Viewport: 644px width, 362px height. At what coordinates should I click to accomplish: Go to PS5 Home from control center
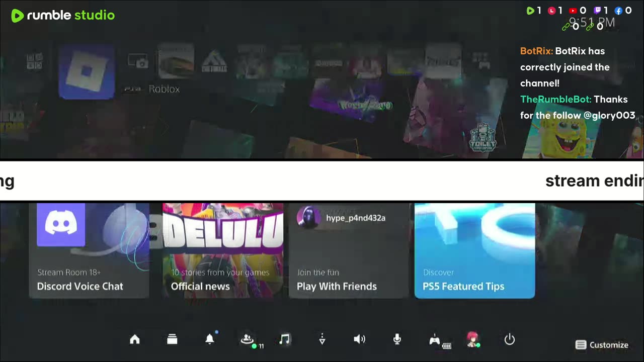tap(135, 339)
